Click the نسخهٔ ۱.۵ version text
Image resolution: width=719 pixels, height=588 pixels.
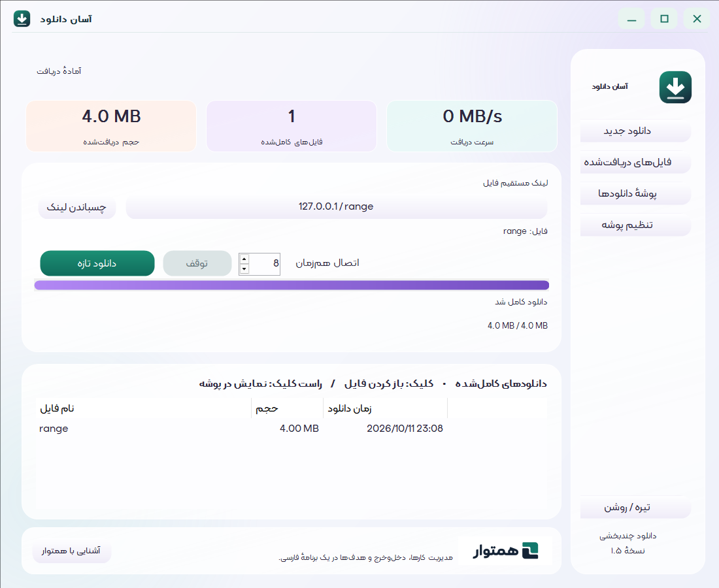click(x=627, y=550)
